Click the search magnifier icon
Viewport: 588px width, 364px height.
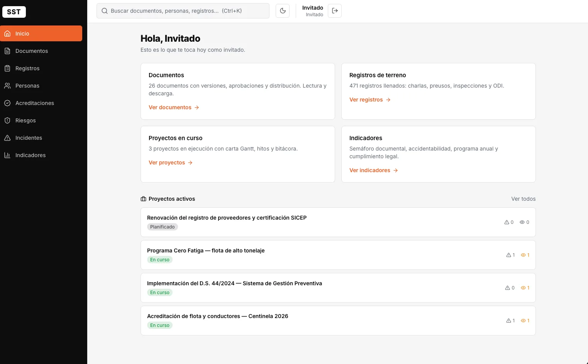pos(105,11)
